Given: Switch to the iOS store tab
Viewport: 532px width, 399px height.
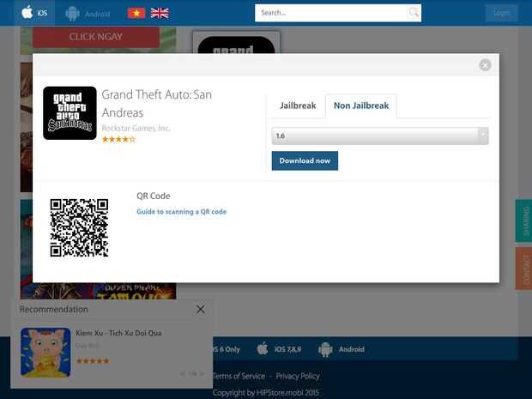Looking at the screenshot, I should [34, 13].
